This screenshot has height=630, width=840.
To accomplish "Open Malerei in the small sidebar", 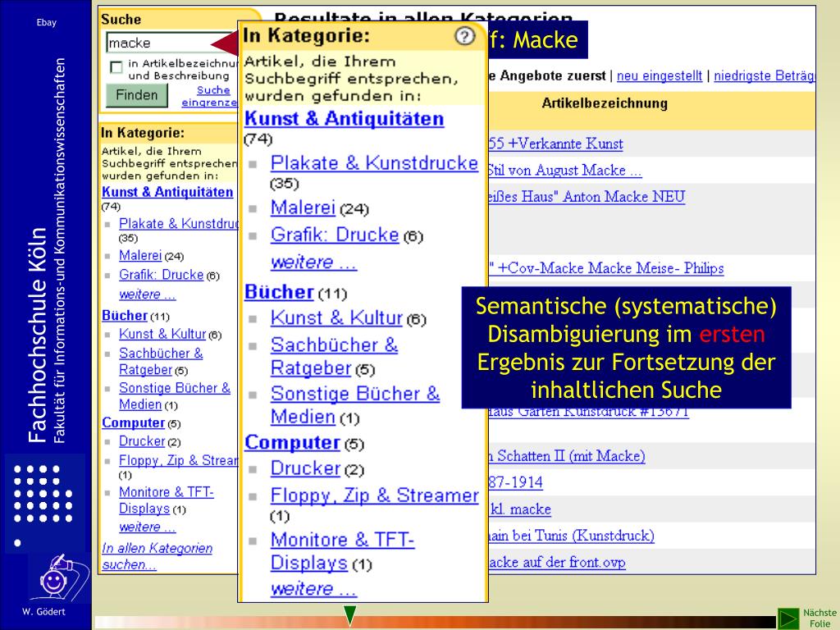I will point(139,256).
